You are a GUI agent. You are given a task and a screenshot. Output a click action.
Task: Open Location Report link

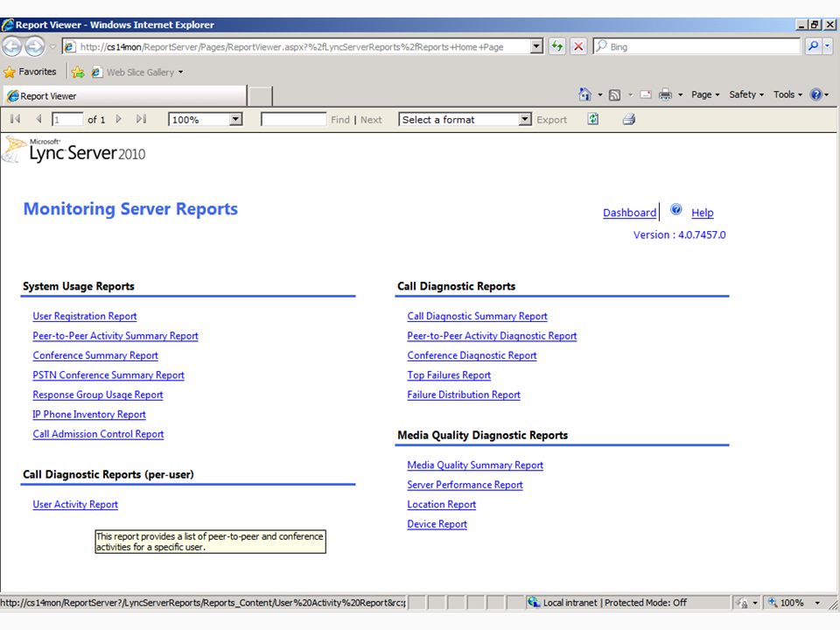coord(441,505)
